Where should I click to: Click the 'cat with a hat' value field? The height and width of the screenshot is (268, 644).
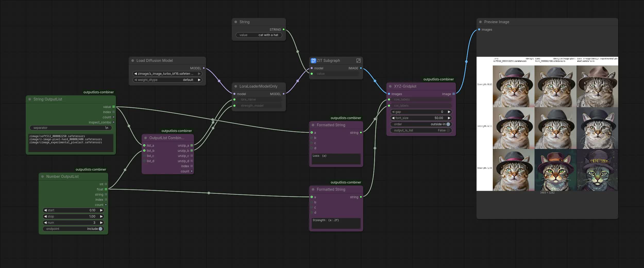(259, 35)
